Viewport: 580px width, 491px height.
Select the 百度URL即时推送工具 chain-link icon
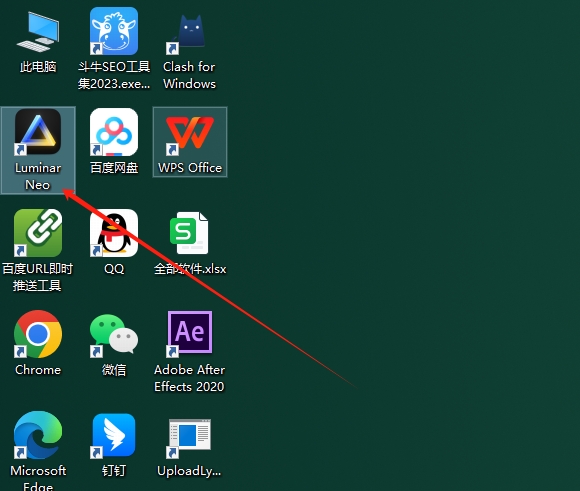coord(38,233)
